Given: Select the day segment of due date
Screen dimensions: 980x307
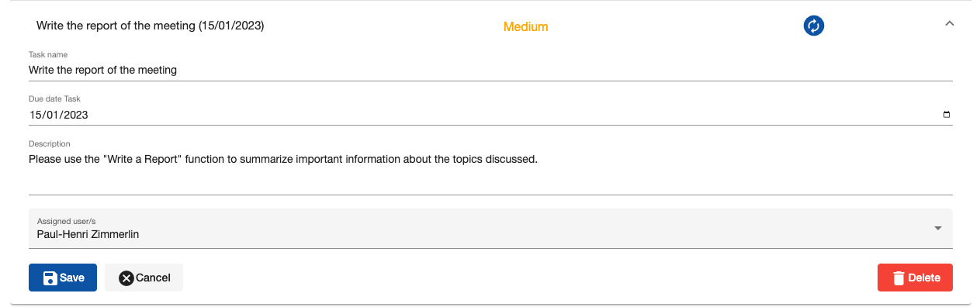Looking at the screenshot, I should pyautogui.click(x=35, y=115).
